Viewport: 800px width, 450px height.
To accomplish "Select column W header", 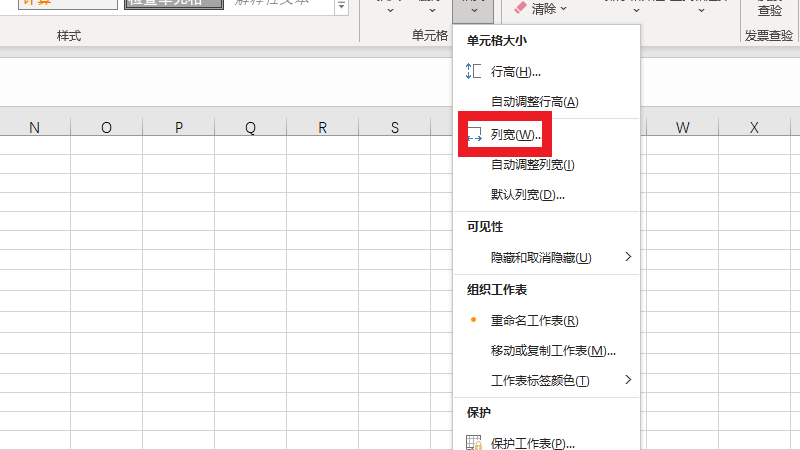I will 682,127.
